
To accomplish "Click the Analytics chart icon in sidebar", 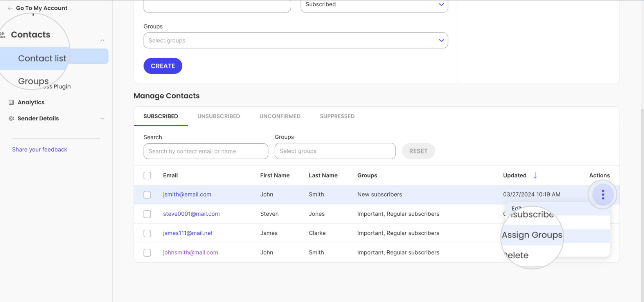I will [x=11, y=102].
